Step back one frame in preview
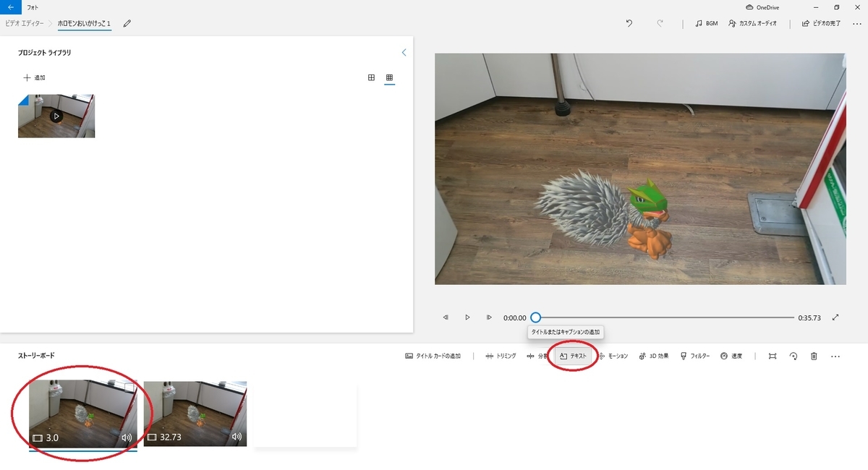The height and width of the screenshot is (470, 868). click(446, 317)
